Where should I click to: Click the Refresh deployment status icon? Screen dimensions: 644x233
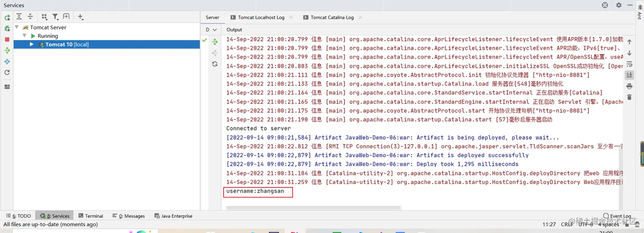[x=215, y=64]
